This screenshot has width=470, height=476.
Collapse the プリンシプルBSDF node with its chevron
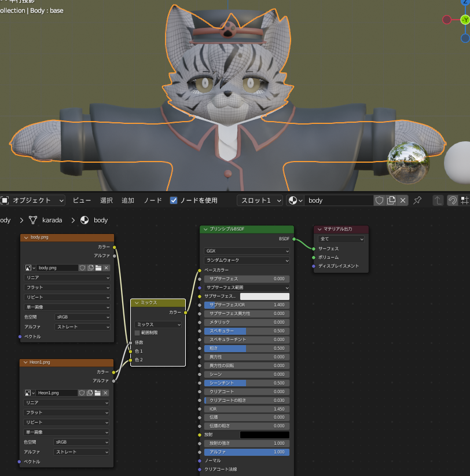click(205, 229)
